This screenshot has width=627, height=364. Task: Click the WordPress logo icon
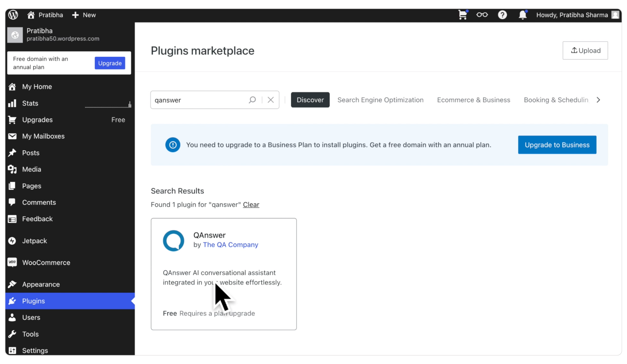pos(13,15)
